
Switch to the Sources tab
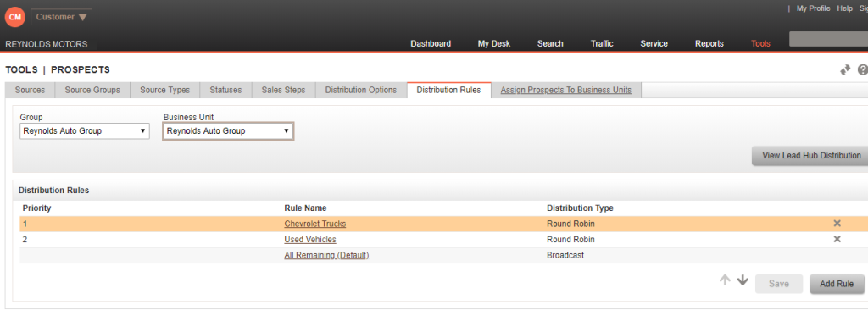tap(30, 90)
